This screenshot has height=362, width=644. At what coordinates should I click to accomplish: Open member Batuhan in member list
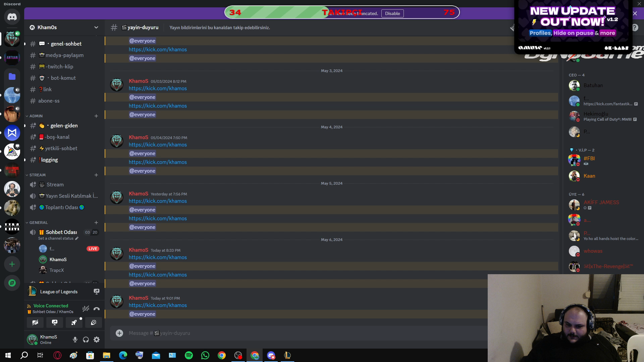[x=593, y=85]
